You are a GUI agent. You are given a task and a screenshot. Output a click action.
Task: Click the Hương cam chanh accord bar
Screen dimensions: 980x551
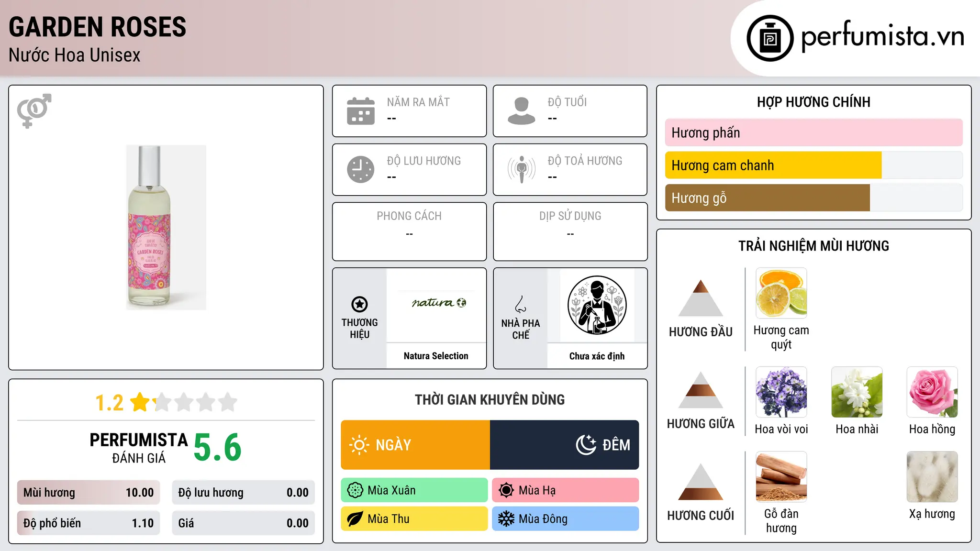(814, 165)
